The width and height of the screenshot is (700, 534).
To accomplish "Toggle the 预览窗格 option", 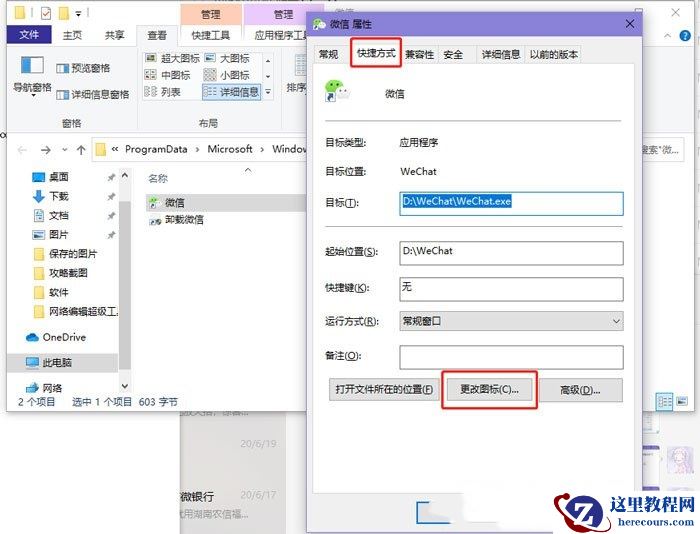I will 83,68.
